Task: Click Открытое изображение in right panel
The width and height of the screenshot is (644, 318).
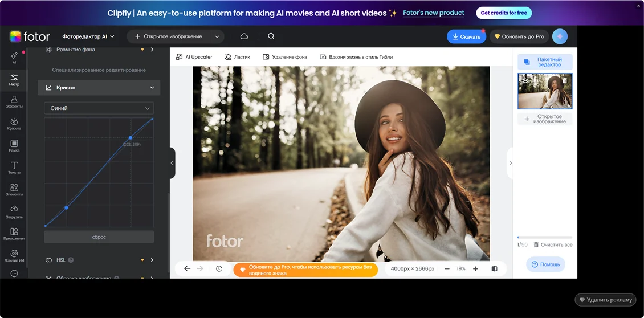Action: (545, 119)
